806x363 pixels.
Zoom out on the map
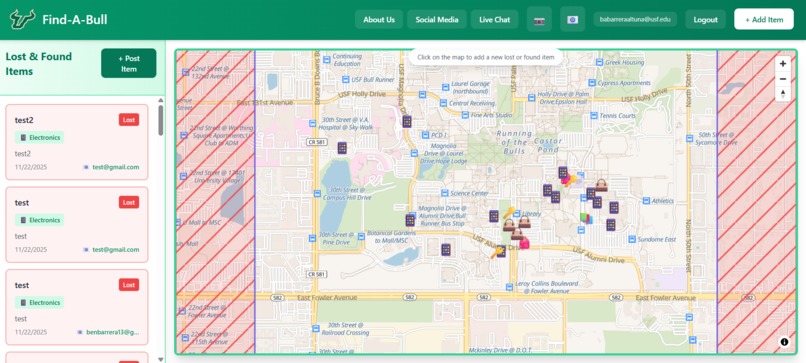(783, 79)
